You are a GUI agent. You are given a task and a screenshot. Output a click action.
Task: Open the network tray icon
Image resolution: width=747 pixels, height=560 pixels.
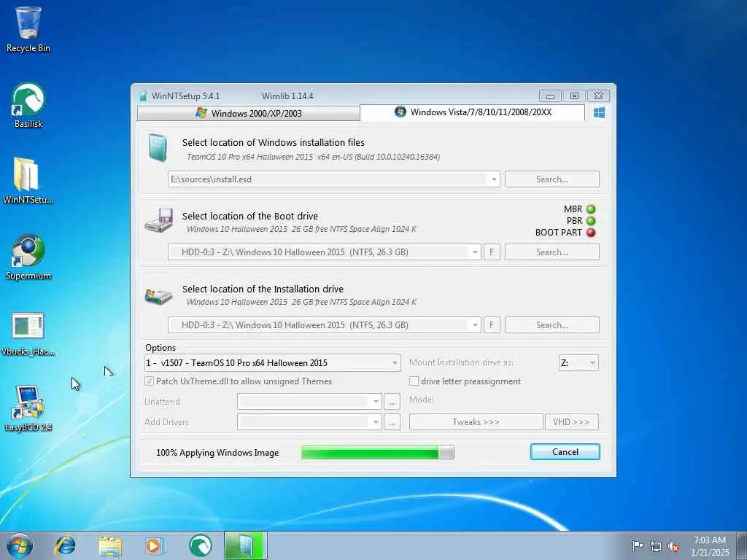[x=656, y=546]
